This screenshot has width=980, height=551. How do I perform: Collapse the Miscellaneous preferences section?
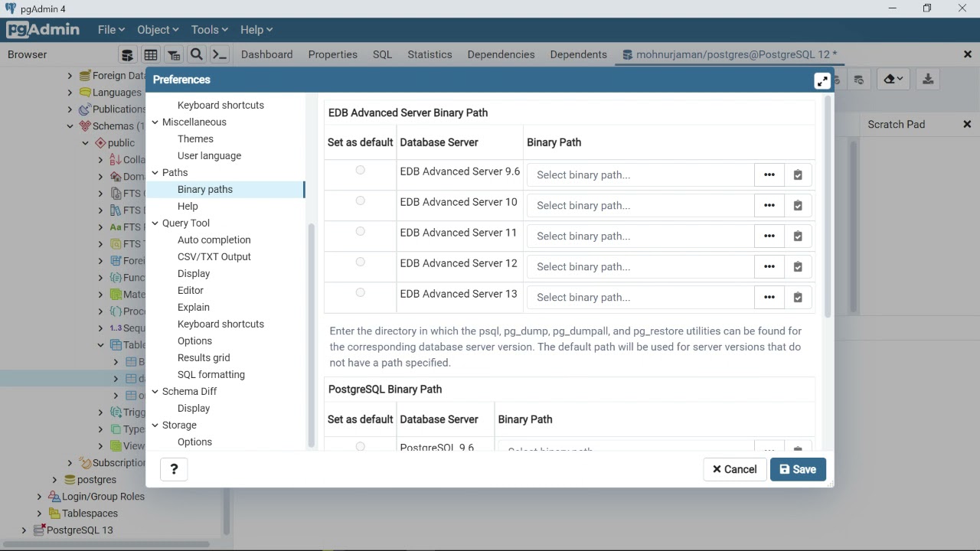click(x=155, y=122)
